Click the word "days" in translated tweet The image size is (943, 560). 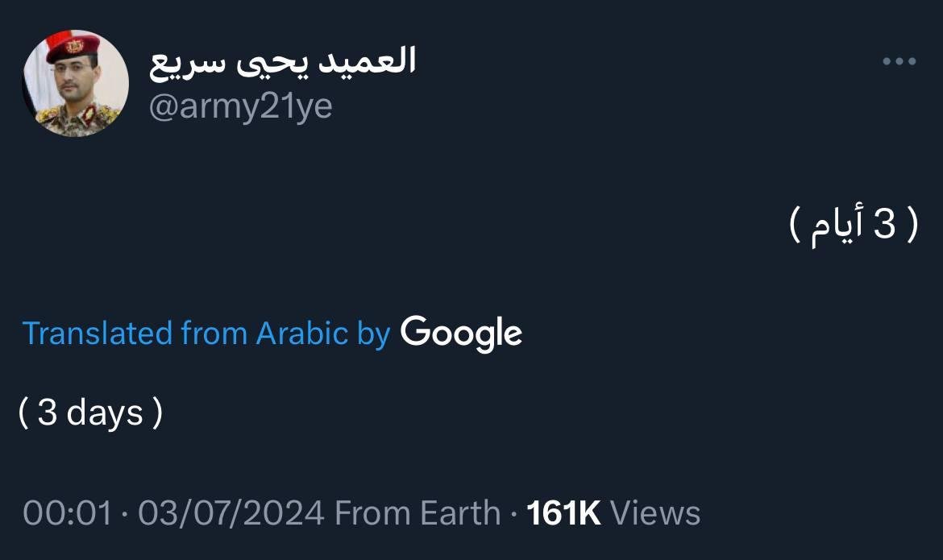[105, 413]
